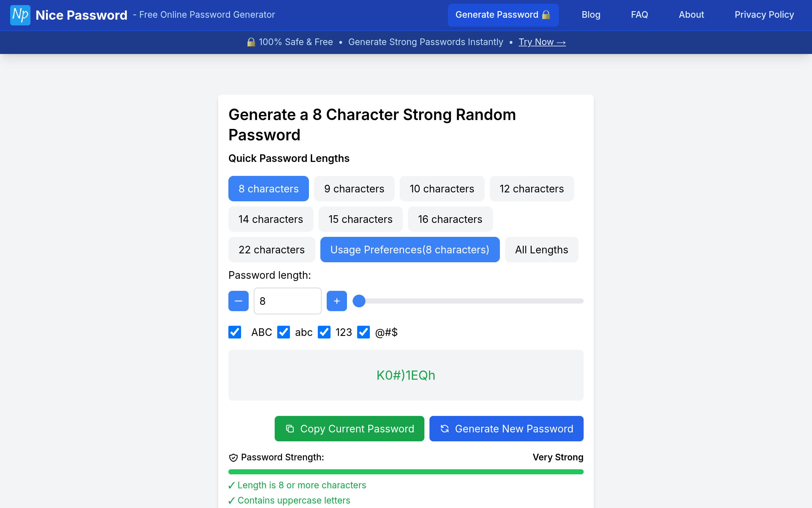
Task: Select the 8 characters length
Action: (x=268, y=189)
